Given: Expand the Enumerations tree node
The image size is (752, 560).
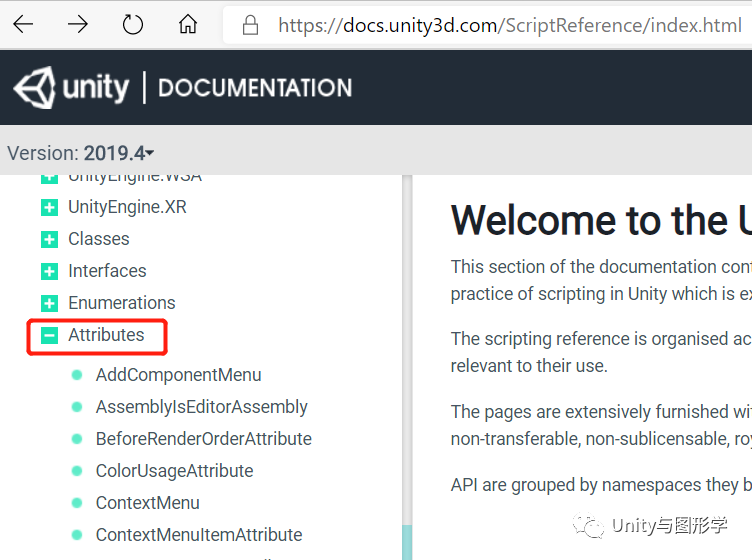Looking at the screenshot, I should (x=49, y=303).
